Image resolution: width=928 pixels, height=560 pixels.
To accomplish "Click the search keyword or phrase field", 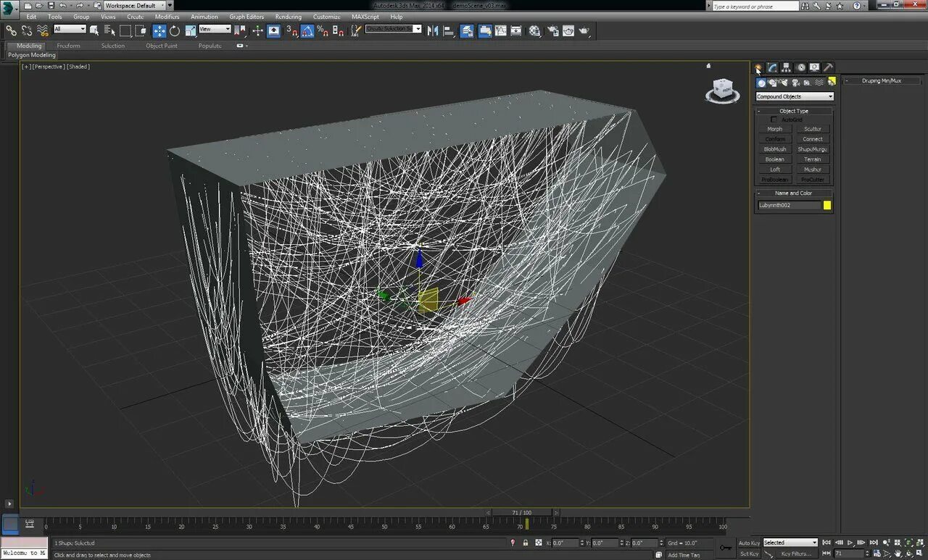I will click(755, 7).
